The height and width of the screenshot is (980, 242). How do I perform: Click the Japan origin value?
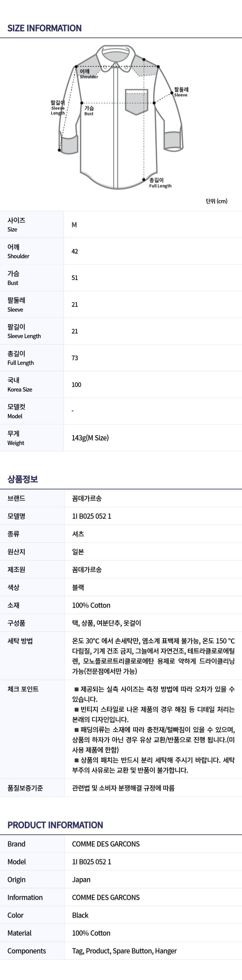tap(81, 879)
